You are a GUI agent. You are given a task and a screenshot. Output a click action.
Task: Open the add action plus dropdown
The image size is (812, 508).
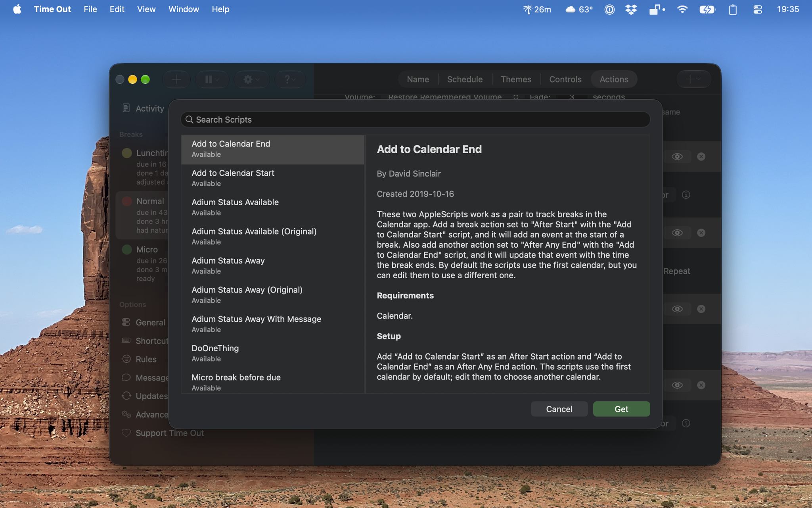pyautogui.click(x=693, y=79)
